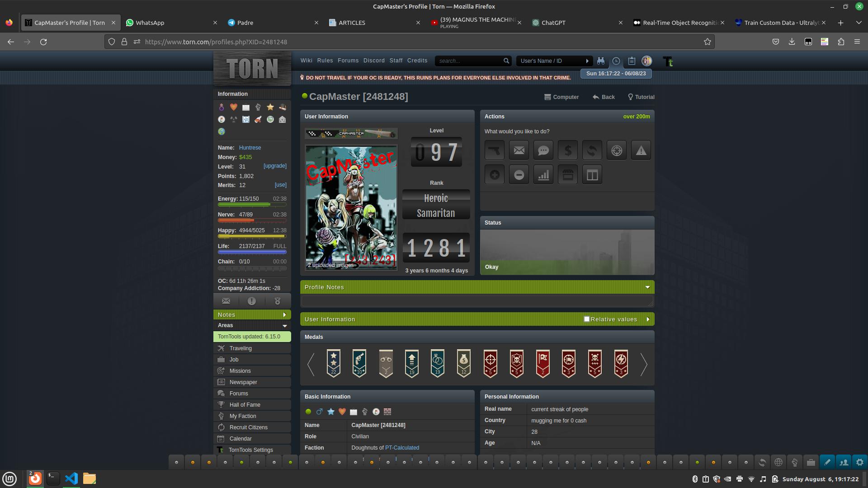The height and width of the screenshot is (488, 868).
Task: Open Visual Studio Code from the taskbar
Action: [x=71, y=479]
